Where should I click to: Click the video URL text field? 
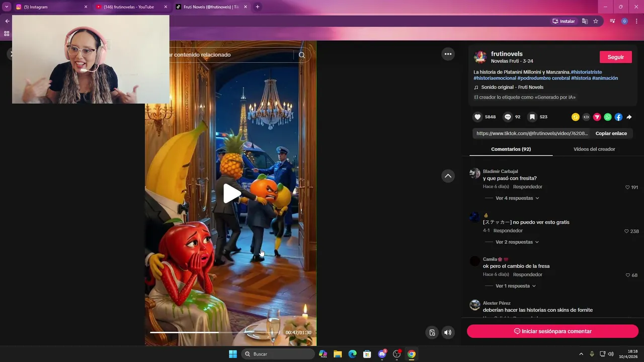point(532,133)
